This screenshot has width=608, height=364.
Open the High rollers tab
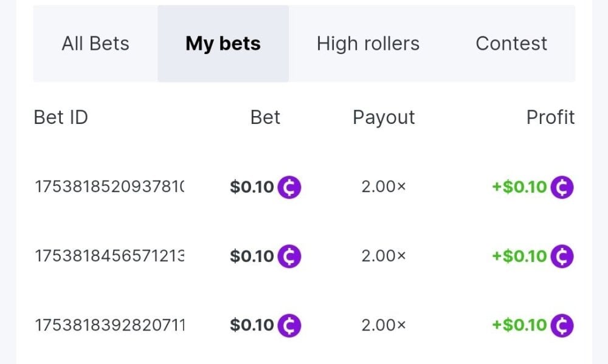click(x=368, y=44)
